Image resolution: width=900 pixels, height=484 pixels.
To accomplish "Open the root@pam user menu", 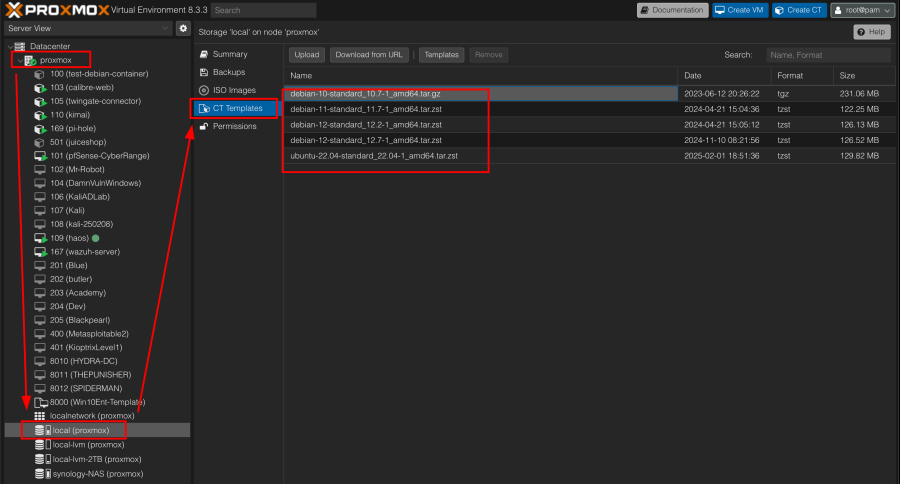I will tap(862, 10).
